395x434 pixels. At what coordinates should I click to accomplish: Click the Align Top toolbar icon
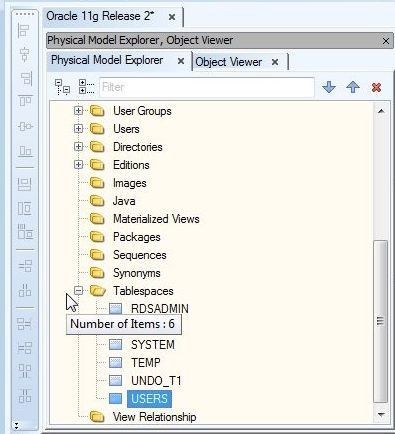[x=25, y=101]
